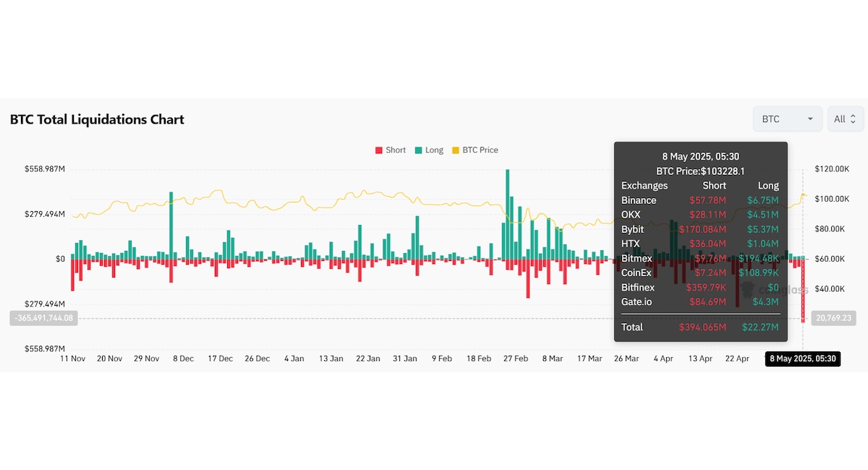Click the caret arrow in BTC selector

(x=810, y=119)
